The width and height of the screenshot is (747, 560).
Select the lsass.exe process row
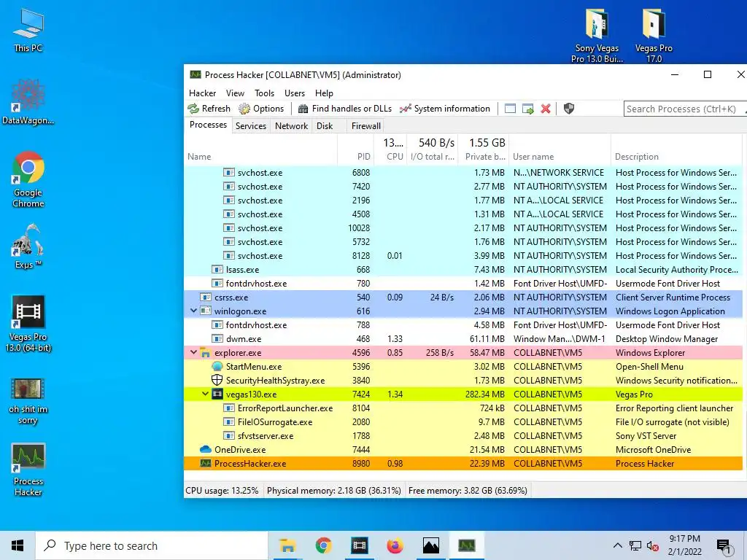(x=463, y=270)
